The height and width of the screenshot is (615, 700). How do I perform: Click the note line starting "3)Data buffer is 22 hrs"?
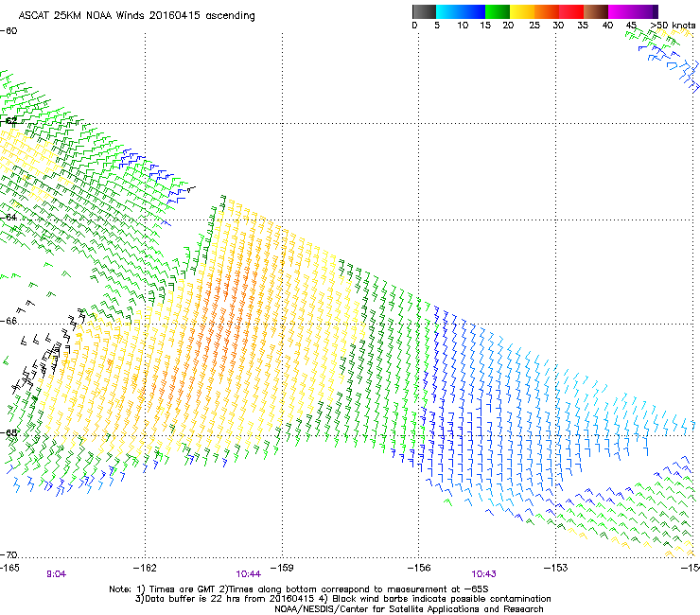[x=342, y=599]
